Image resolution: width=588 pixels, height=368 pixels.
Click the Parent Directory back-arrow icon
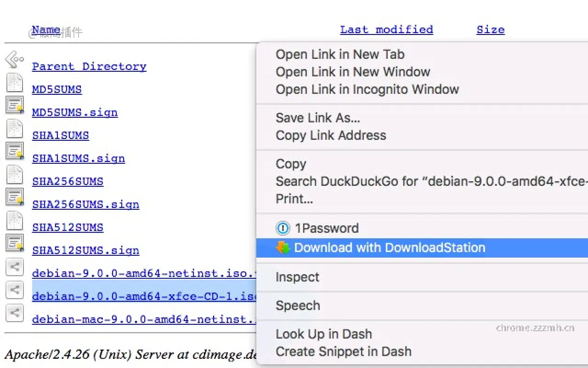pos(14,59)
